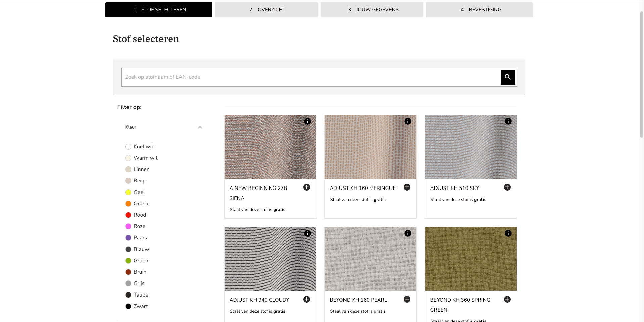
Task: View info icon on Adjust KH 510 Sky
Action: (508, 121)
